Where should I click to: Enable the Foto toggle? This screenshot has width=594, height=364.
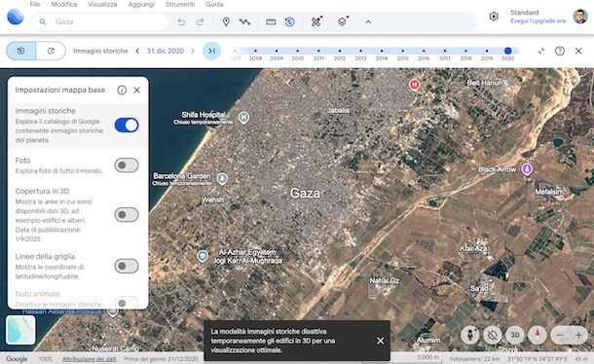click(x=127, y=165)
